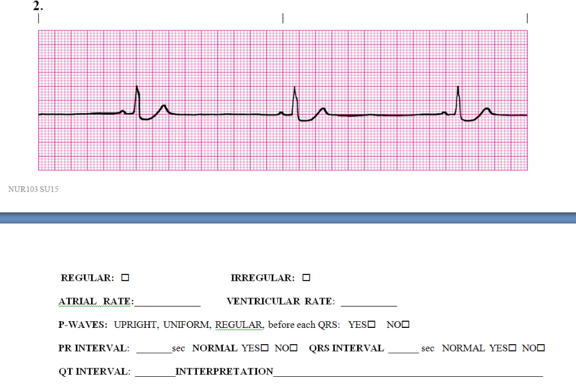The height and width of the screenshot is (392, 576).
Task: Check the IRREGULAR checkbox
Action: click(305, 277)
